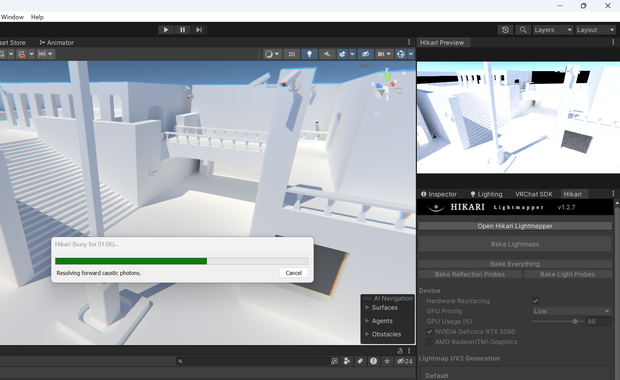Click the orientation gizmo green Y axis cone
Screen dimensions: 620x380
[x=388, y=77]
